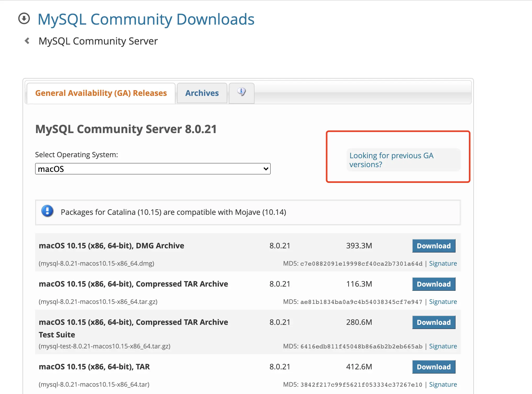Open Signature link for Test Suite file
Image resolution: width=532 pixels, height=394 pixels.
(443, 346)
